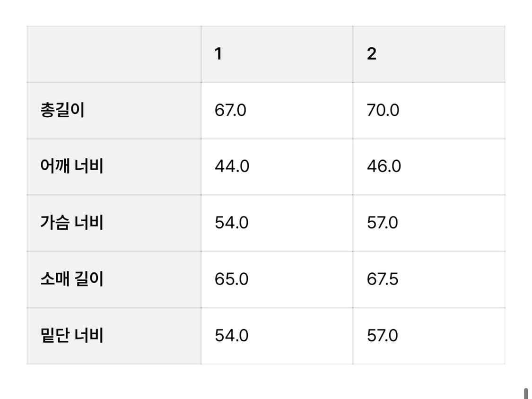The height and width of the screenshot is (399, 532).
Task: Click 밑단 너비 value 54.0 for size 1
Action: [x=231, y=335]
